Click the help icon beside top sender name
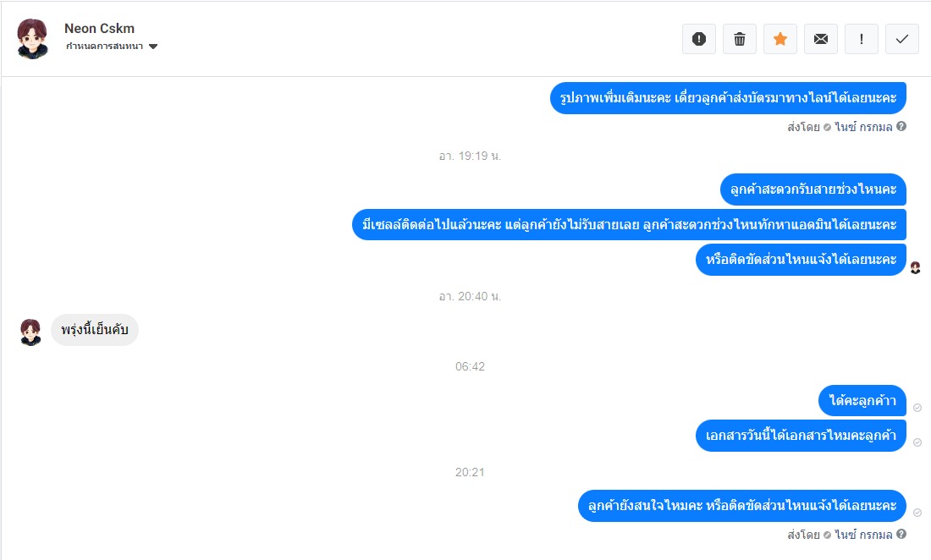The height and width of the screenshot is (560, 931). point(901,126)
